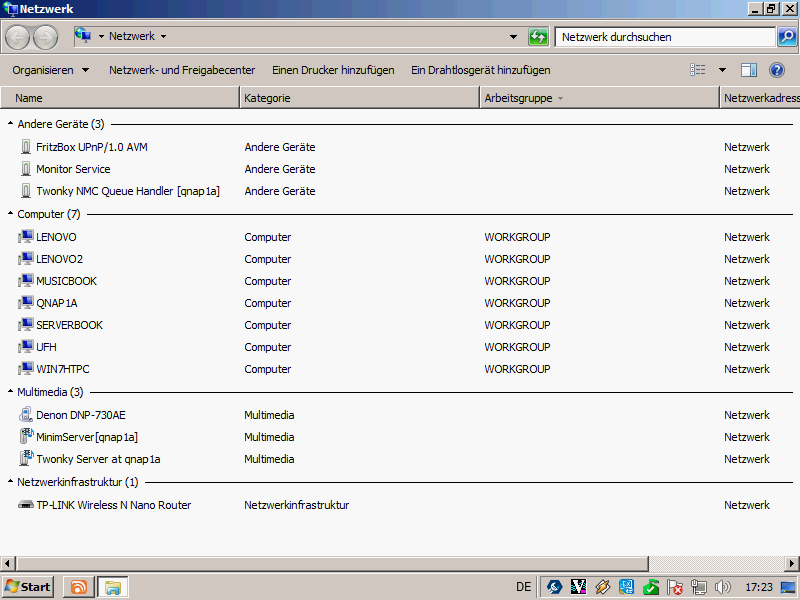The width and height of the screenshot is (800, 600).
Task: Open Help with the question mark icon
Action: pos(777,70)
